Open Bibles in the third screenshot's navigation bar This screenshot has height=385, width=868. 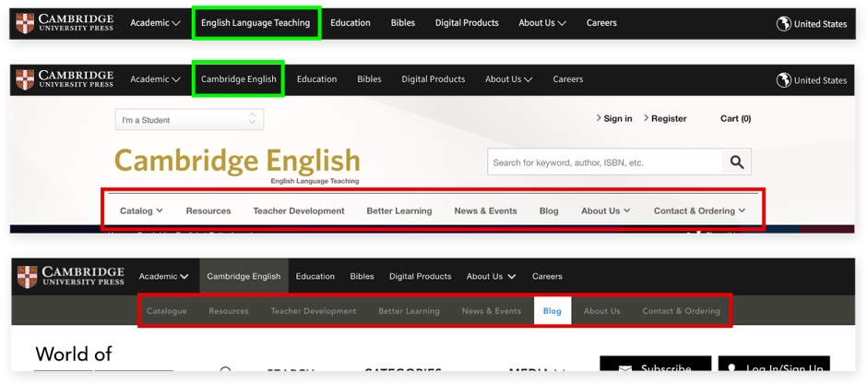(362, 276)
